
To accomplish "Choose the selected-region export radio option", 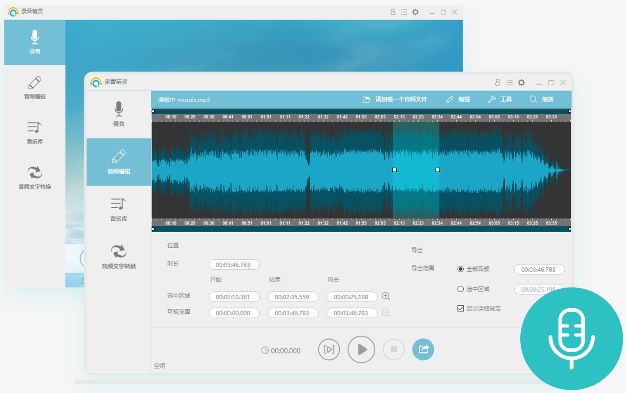I will pyautogui.click(x=460, y=289).
